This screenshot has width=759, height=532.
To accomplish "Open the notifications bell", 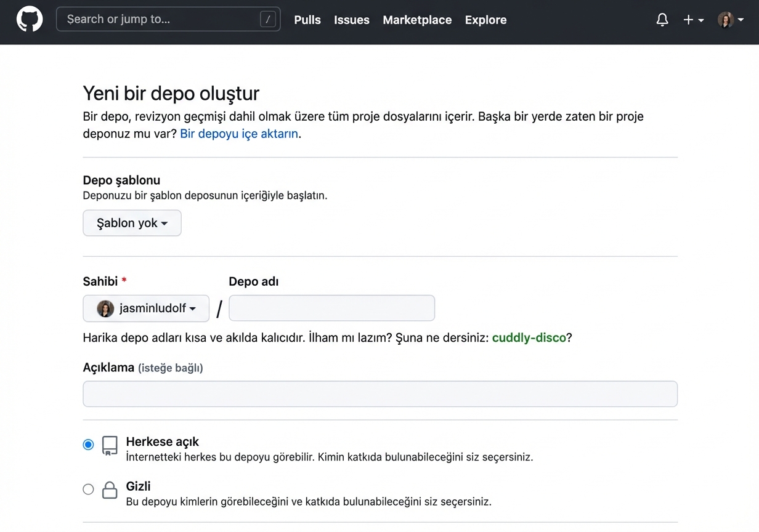I will coord(662,19).
